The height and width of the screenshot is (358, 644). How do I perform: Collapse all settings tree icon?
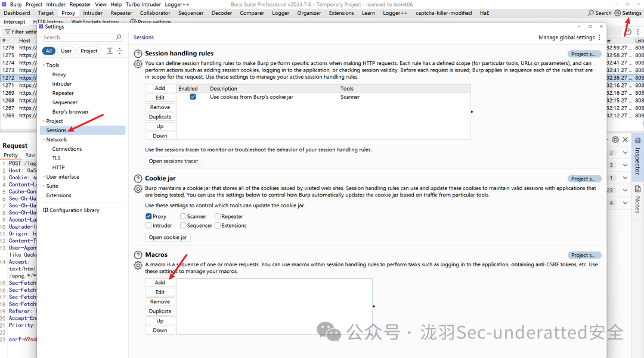119,51
